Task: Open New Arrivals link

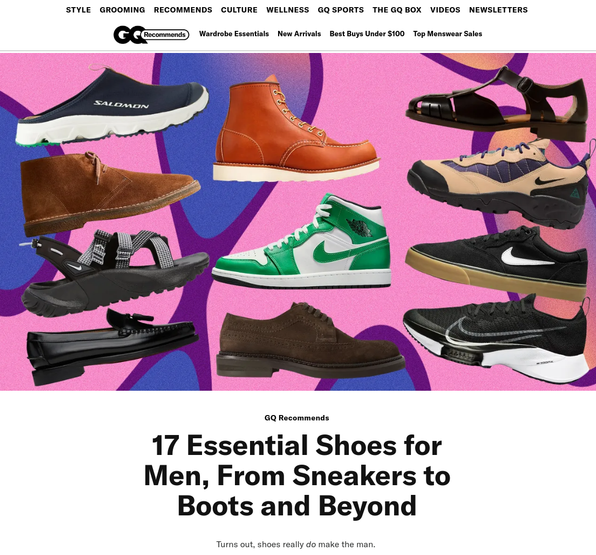Action: click(299, 34)
